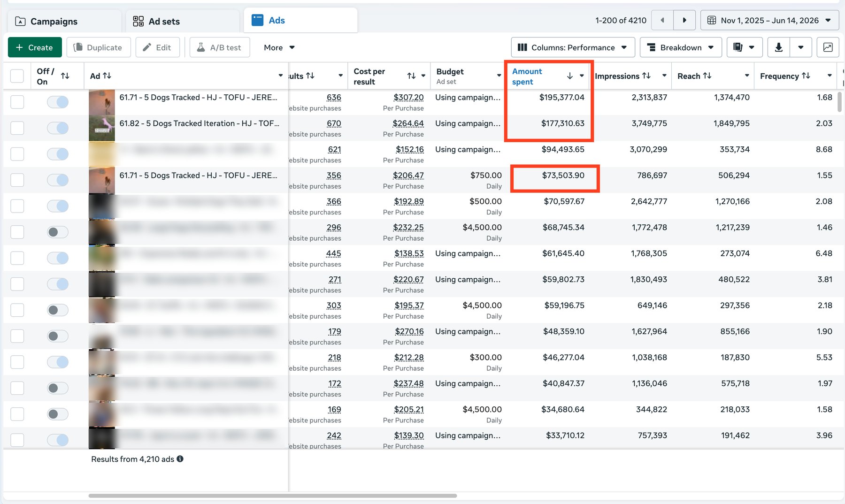Click the reports icon button
This screenshot has width=845, height=504.
[x=738, y=47]
